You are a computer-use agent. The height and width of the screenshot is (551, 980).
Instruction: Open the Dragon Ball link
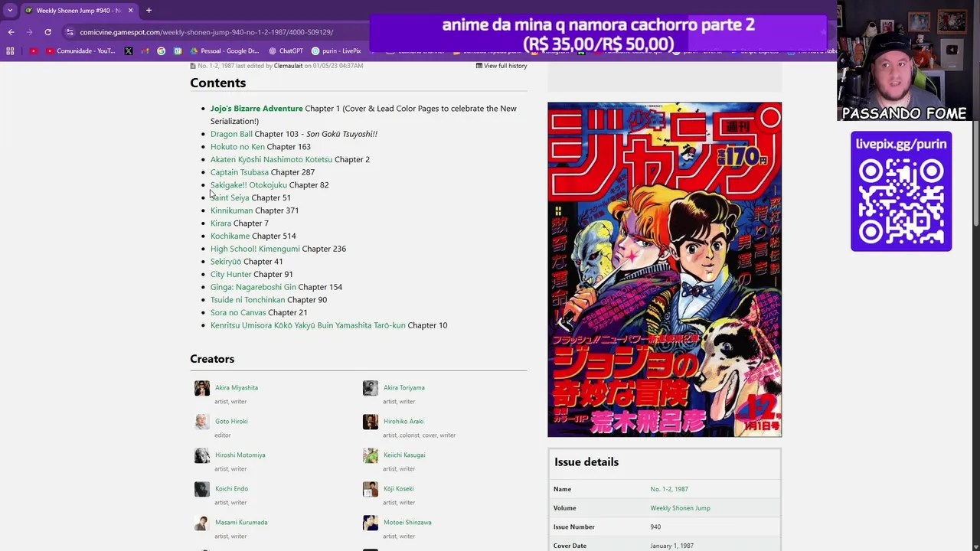point(231,134)
